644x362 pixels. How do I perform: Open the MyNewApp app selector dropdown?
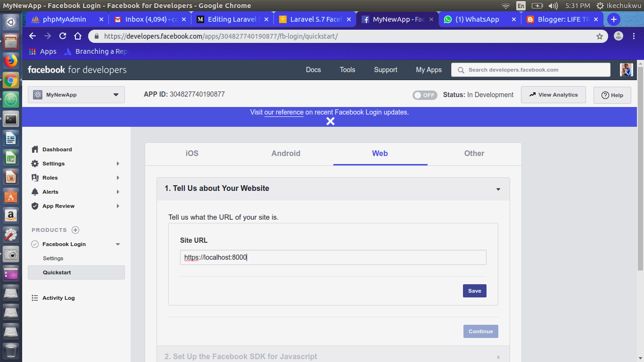pos(76,95)
